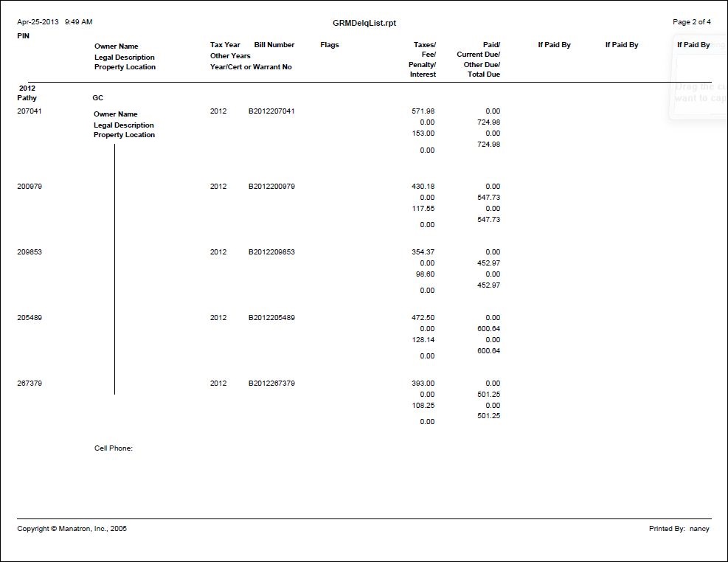Select the PIN column header
Screen dimensions: 728x562
click(23, 35)
